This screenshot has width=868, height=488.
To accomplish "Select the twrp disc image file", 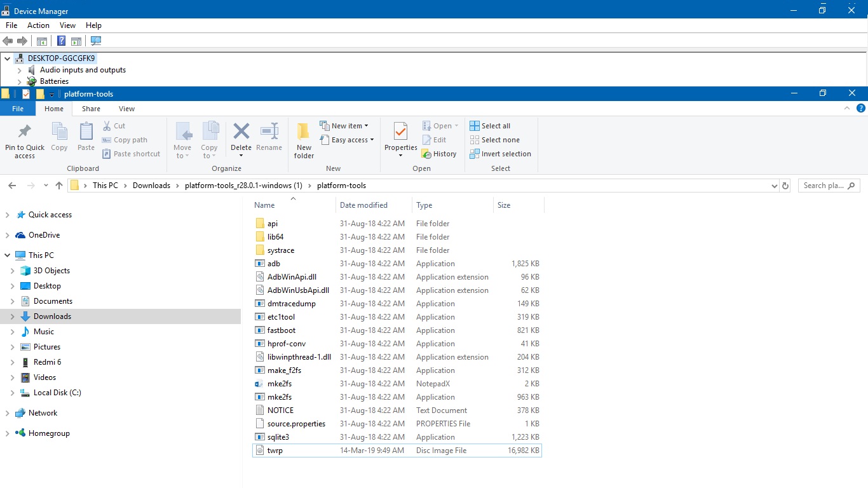I will point(275,451).
